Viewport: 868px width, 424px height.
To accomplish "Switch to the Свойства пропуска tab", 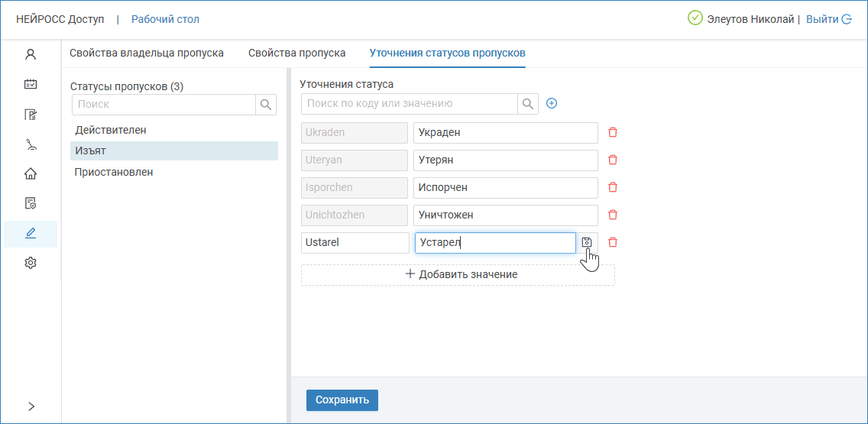I will [296, 53].
